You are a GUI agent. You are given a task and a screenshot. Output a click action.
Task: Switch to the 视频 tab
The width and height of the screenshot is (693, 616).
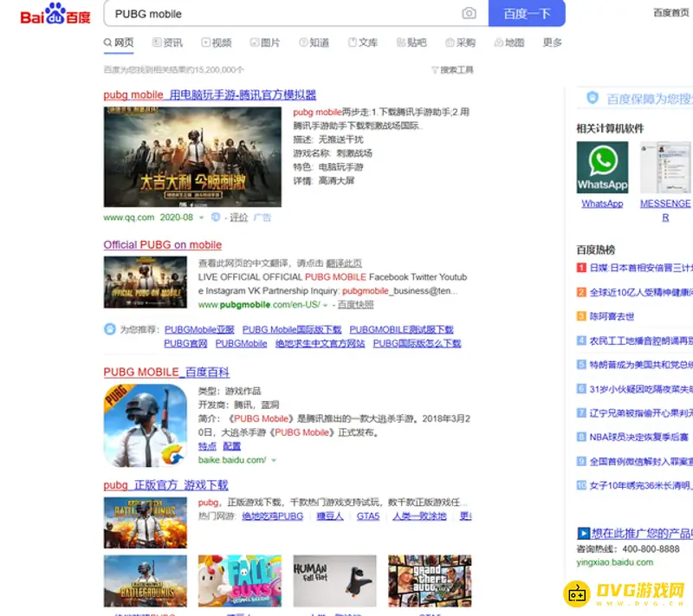pyautogui.click(x=217, y=42)
